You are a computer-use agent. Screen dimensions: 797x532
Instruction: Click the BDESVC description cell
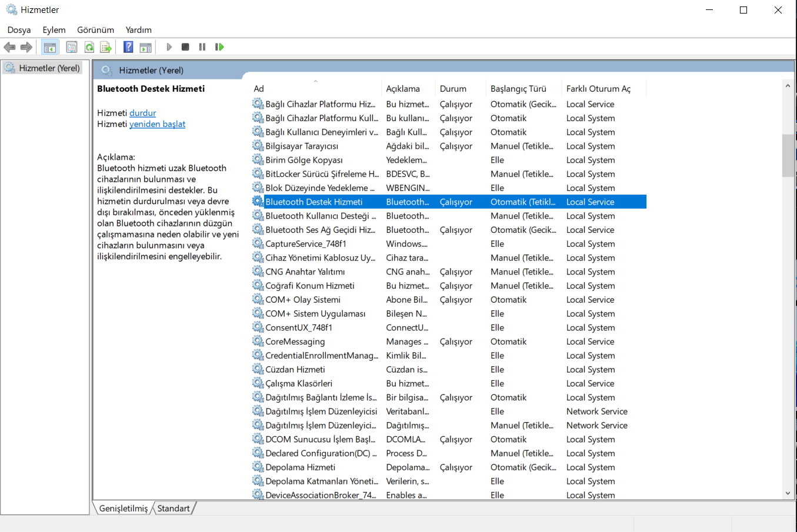[408, 174]
